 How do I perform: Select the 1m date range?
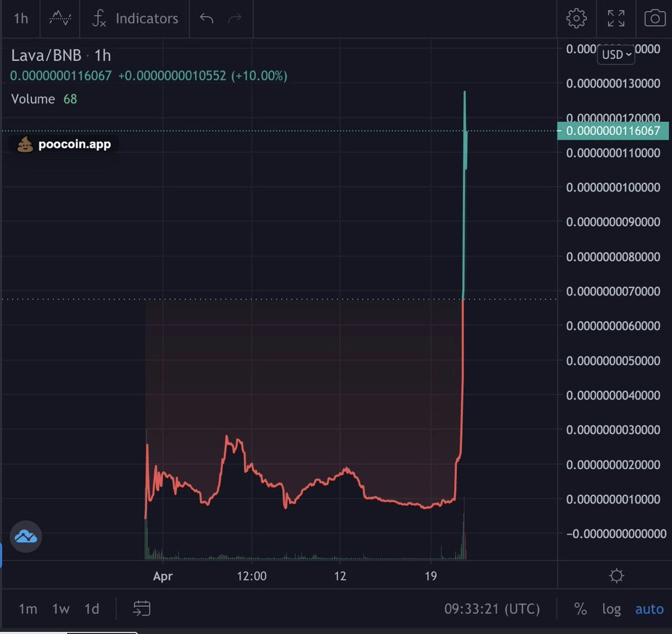click(28, 609)
